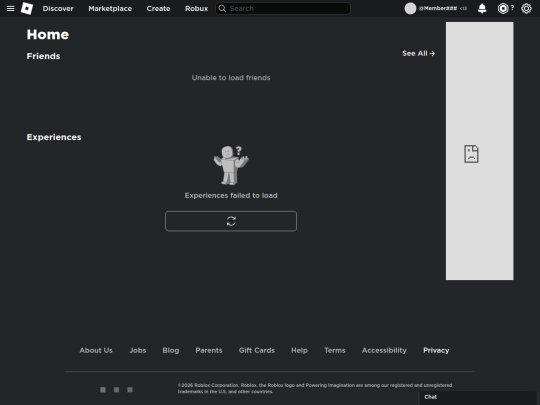Image resolution: width=540 pixels, height=405 pixels.
Task: Click the Home page heading
Action: [x=48, y=34]
